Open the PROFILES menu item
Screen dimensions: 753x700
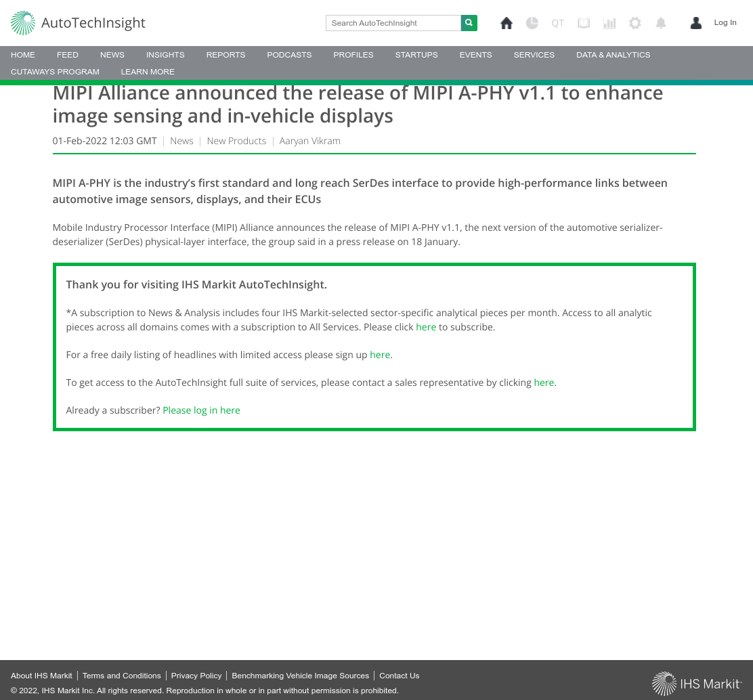point(353,55)
